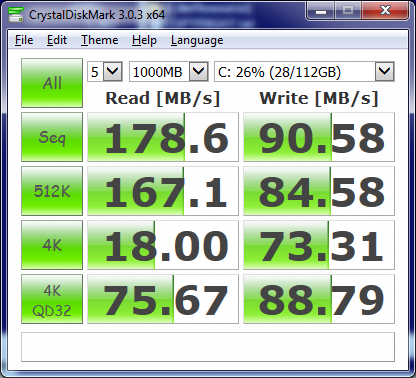The width and height of the screenshot is (416, 378).
Task: Start the Seq benchmark test
Action: (x=52, y=137)
